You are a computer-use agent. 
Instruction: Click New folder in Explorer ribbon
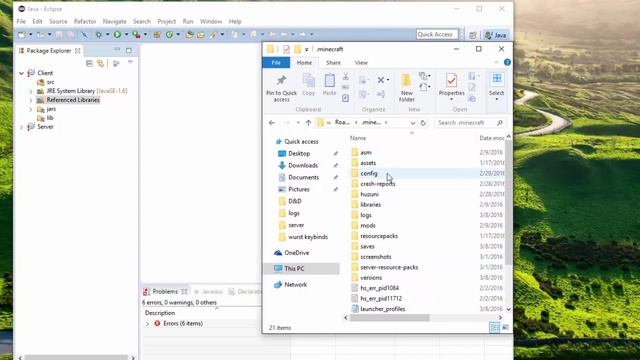coord(407,88)
